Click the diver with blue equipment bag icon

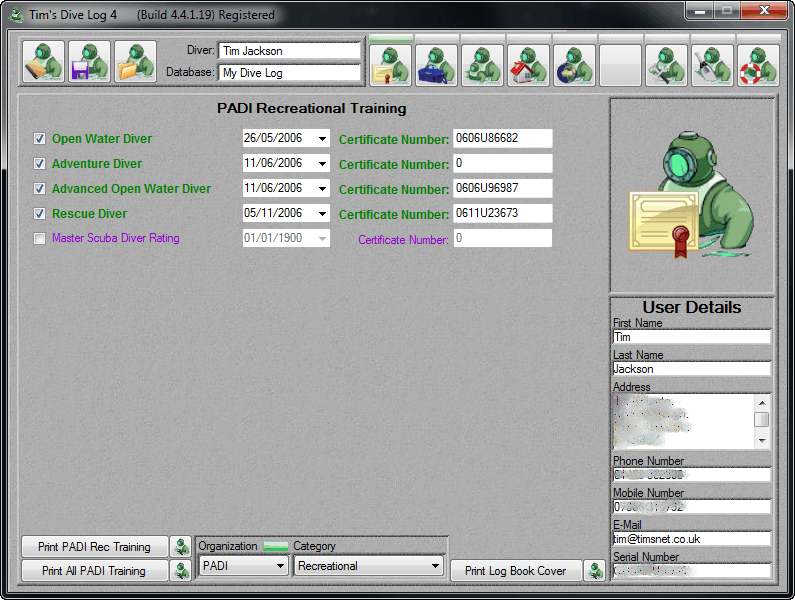click(436, 65)
